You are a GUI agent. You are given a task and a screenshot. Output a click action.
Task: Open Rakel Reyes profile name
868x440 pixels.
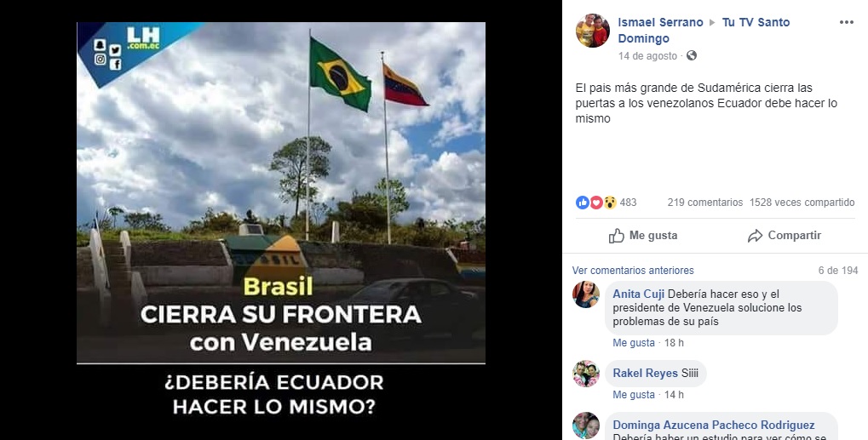coord(645,373)
